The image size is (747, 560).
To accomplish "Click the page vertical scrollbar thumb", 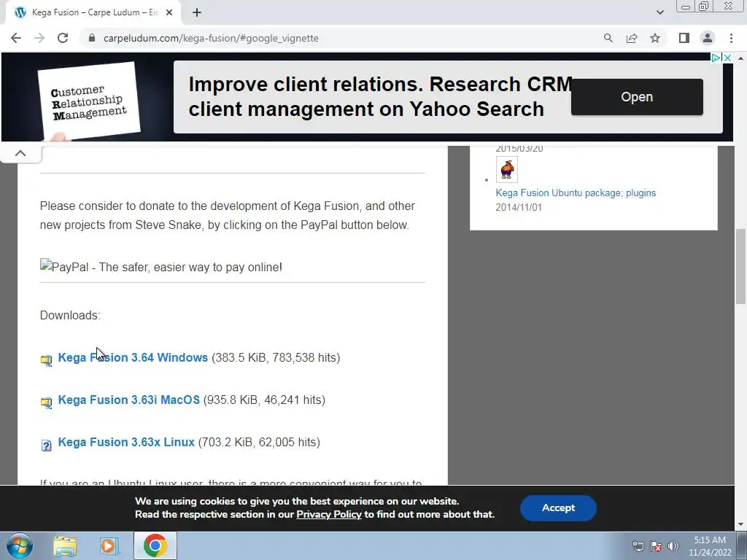I will [740, 266].
